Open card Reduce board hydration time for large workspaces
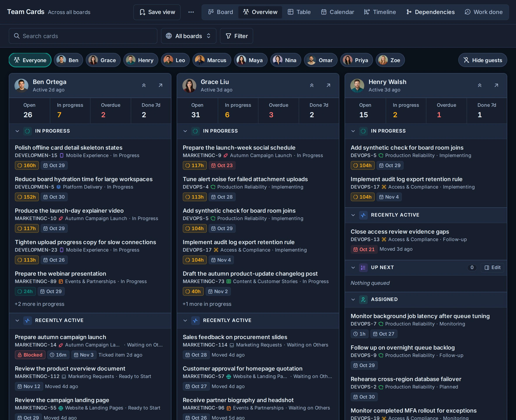516x420 pixels. (84, 179)
